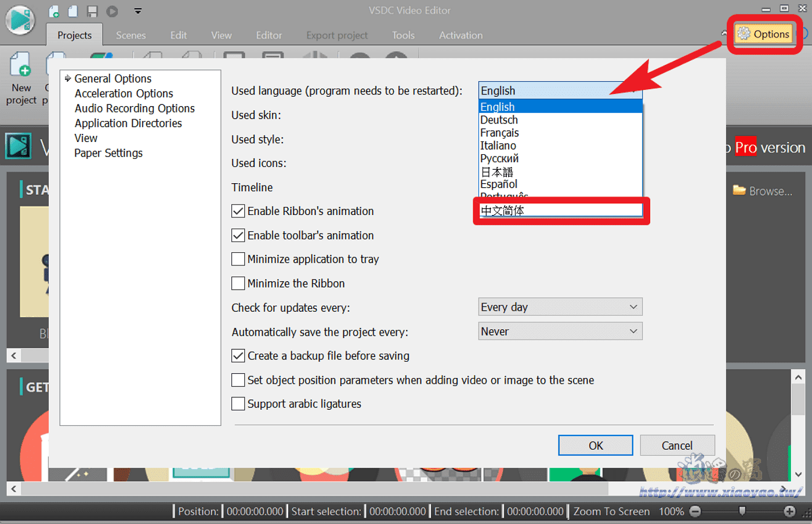Choose 日本語 in the language list

click(x=560, y=172)
